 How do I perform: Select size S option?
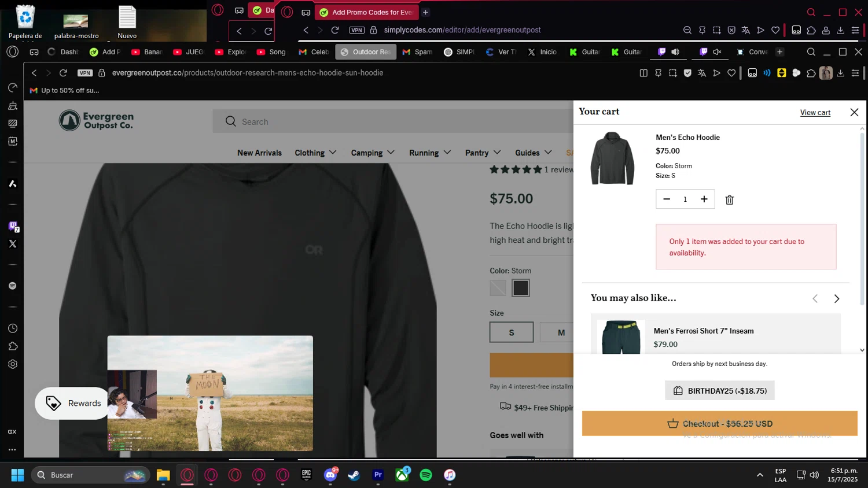(x=512, y=332)
